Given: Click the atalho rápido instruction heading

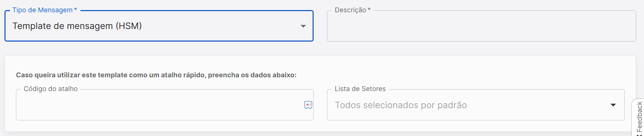Looking at the screenshot, I should pos(156,75).
